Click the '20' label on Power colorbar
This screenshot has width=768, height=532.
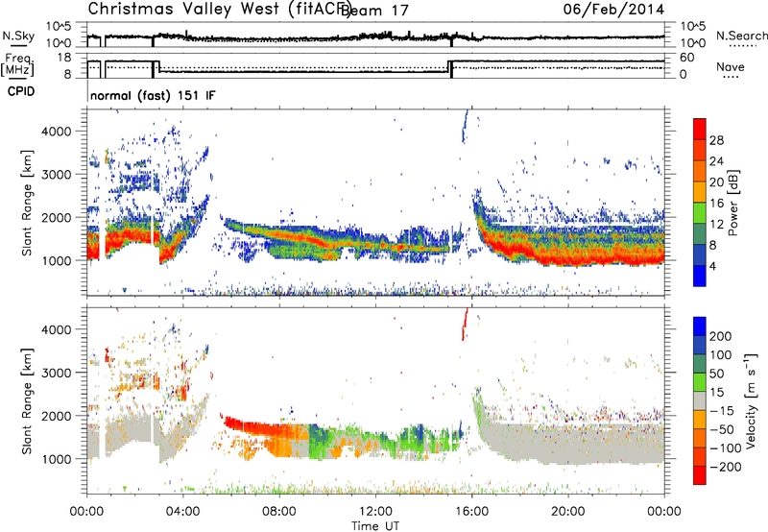click(x=716, y=182)
